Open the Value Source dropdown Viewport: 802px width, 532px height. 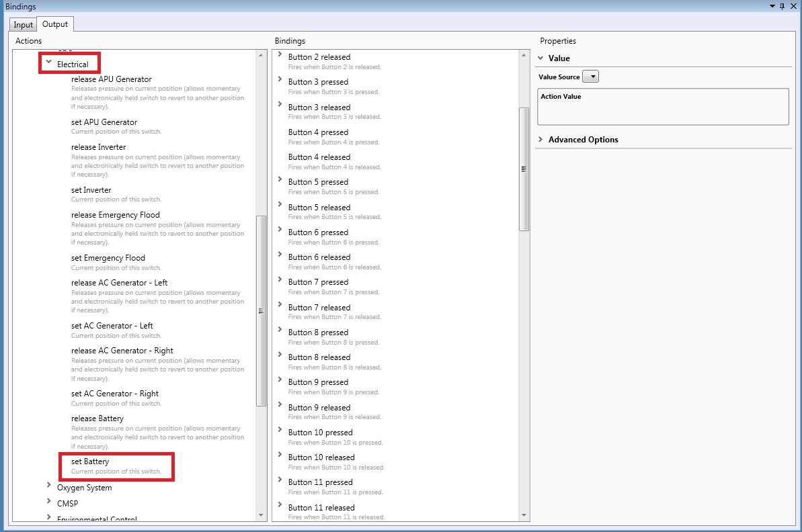click(x=591, y=77)
